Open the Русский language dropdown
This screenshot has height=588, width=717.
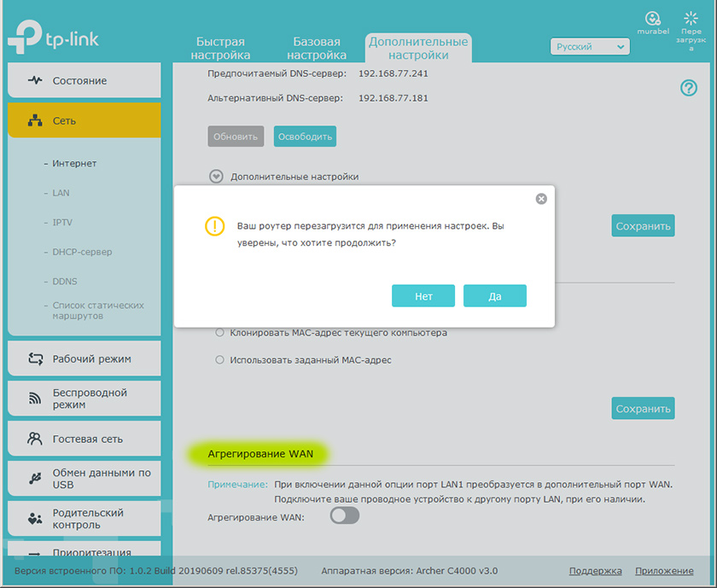click(x=590, y=47)
